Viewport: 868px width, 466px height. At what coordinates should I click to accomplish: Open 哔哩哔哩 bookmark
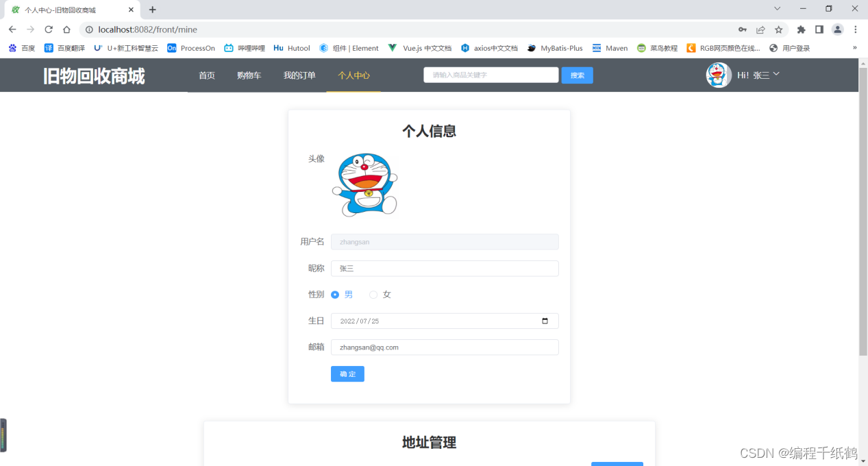(245, 48)
